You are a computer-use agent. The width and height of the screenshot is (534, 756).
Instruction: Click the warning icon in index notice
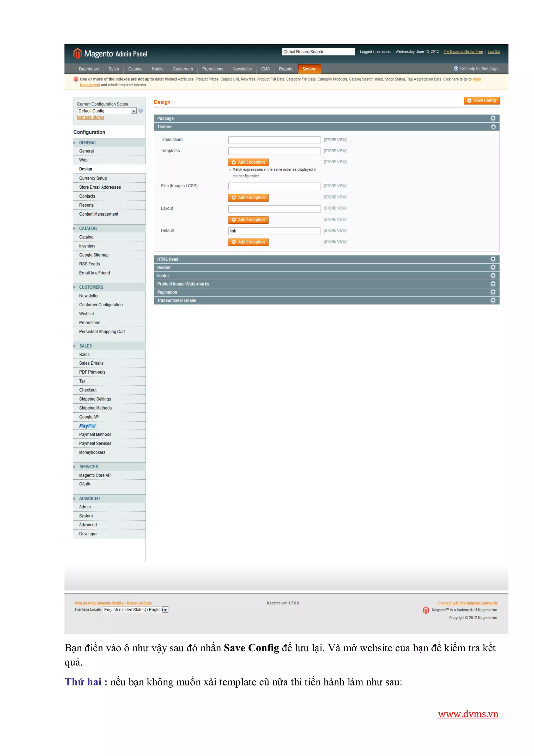tap(76, 79)
